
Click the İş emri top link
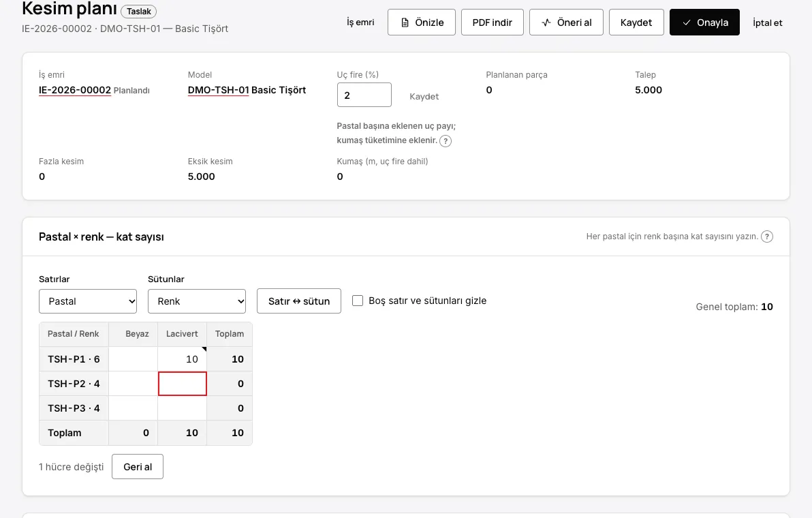(x=360, y=22)
